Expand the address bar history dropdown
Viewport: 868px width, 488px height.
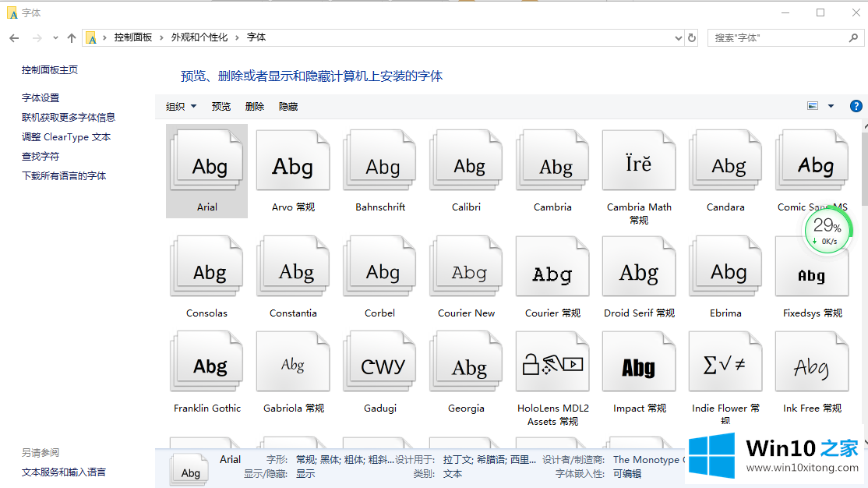[x=678, y=37]
